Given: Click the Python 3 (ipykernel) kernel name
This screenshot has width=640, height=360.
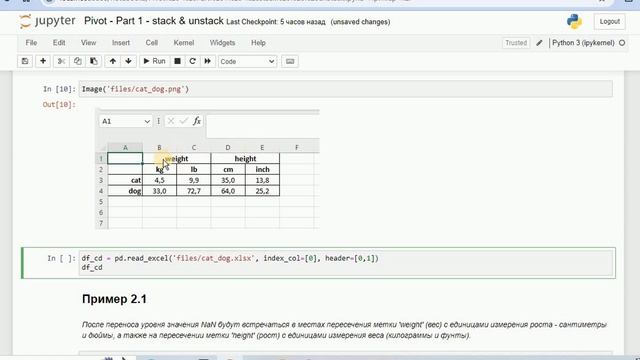Looking at the screenshot, I should coord(583,43).
